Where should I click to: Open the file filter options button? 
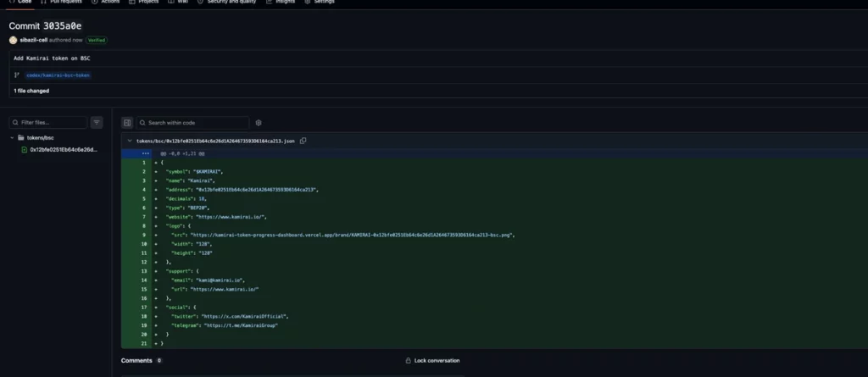[x=97, y=122]
